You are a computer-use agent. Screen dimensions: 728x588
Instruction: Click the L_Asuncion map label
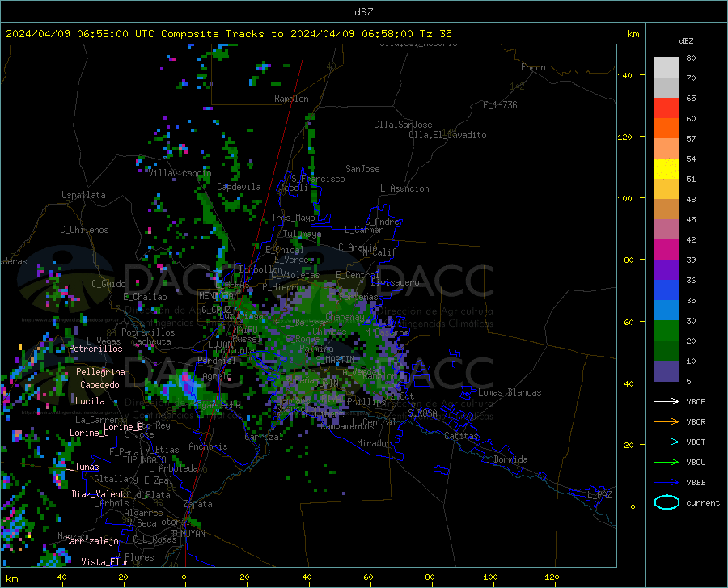pos(404,188)
